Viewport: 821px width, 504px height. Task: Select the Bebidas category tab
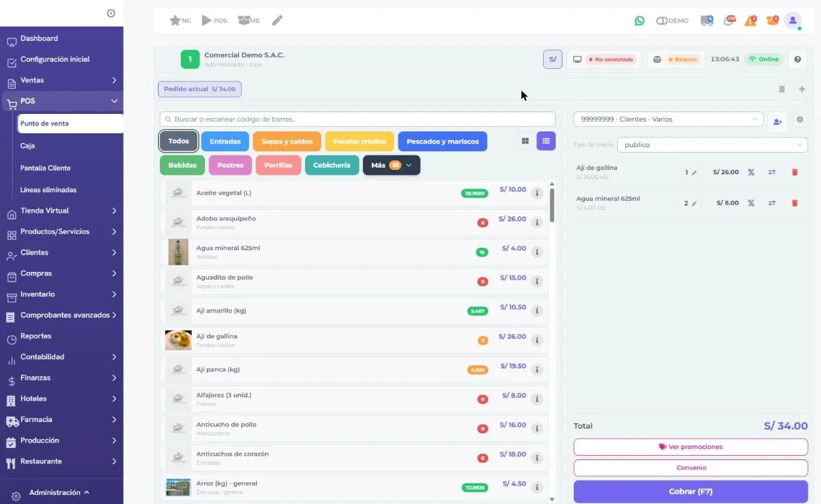183,165
